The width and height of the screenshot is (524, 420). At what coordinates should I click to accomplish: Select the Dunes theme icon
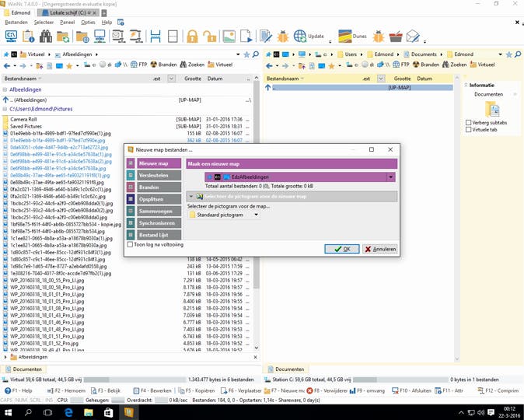(x=345, y=36)
